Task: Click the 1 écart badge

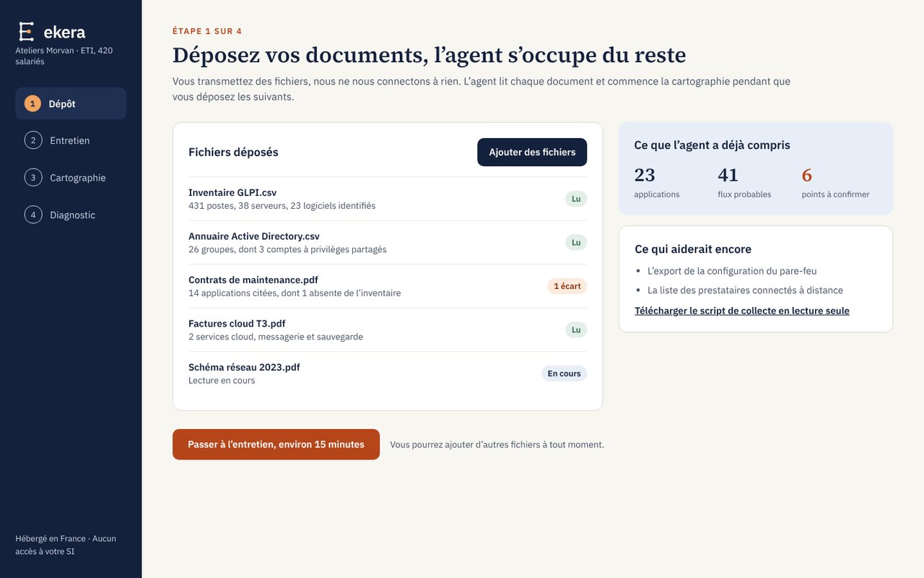Action: coord(567,286)
